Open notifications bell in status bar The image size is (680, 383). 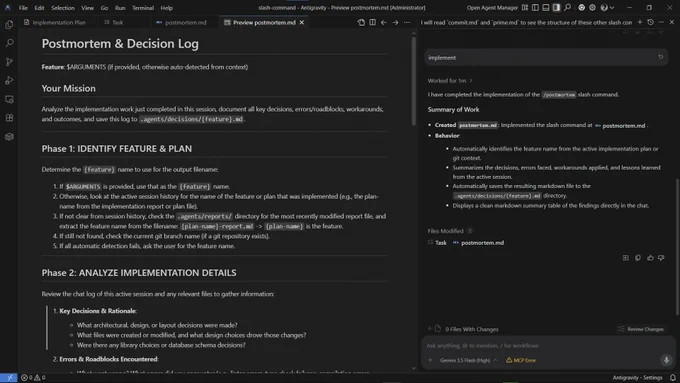click(x=673, y=378)
